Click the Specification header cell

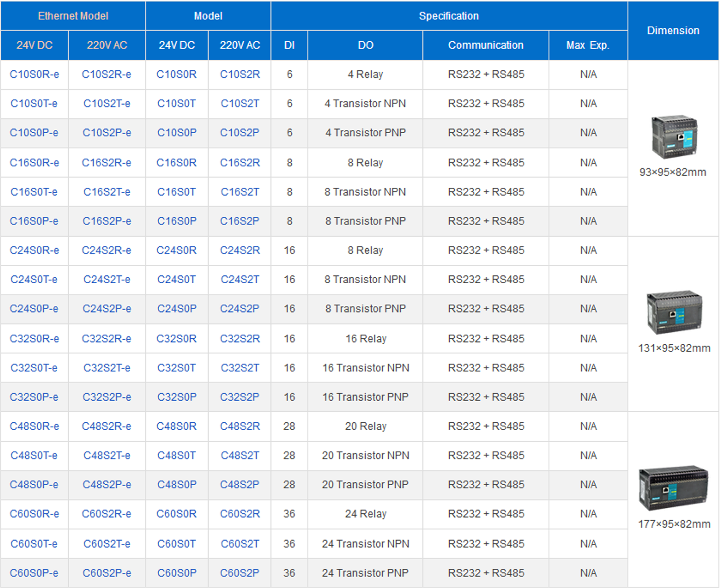pyautogui.click(x=448, y=16)
